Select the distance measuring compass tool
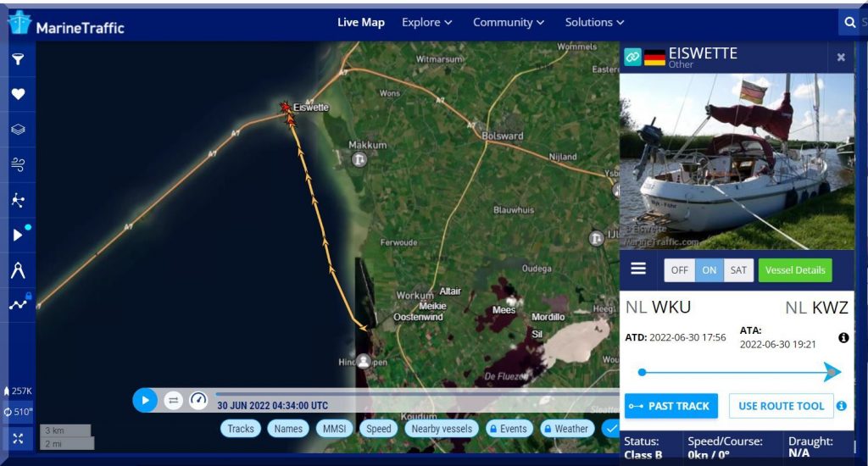 coord(19,270)
